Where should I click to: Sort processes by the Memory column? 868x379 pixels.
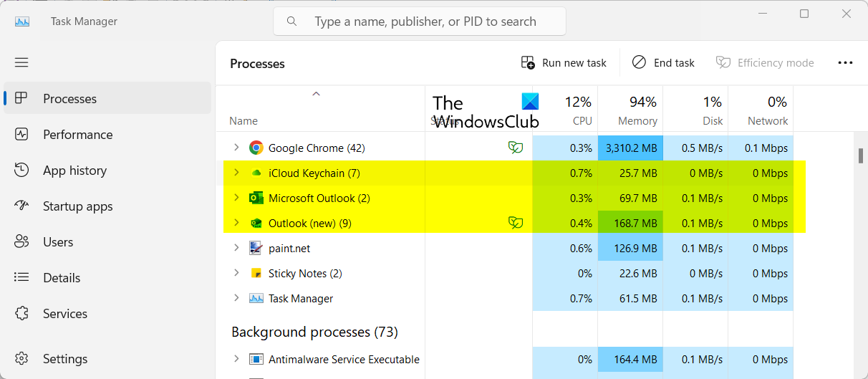click(630, 110)
